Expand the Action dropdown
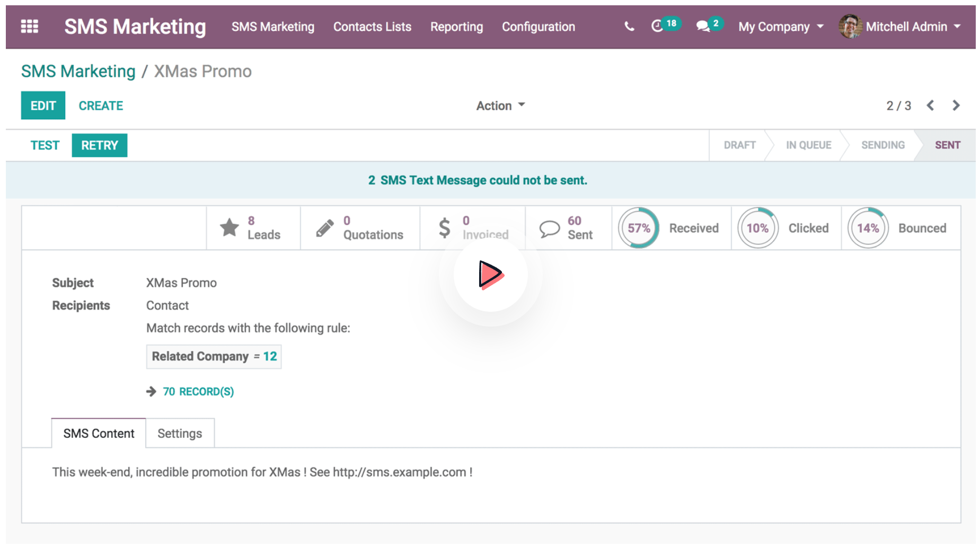The width and height of the screenshot is (980, 545). pyautogui.click(x=500, y=106)
